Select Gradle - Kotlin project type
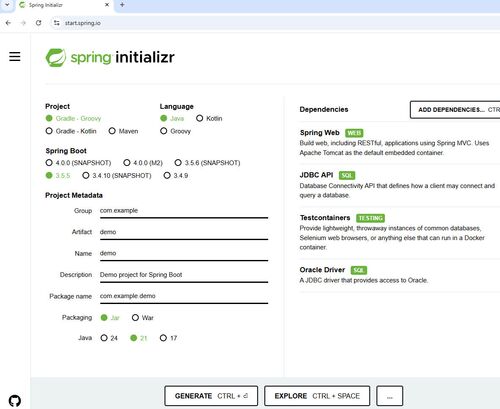500x409 pixels. 71,131
